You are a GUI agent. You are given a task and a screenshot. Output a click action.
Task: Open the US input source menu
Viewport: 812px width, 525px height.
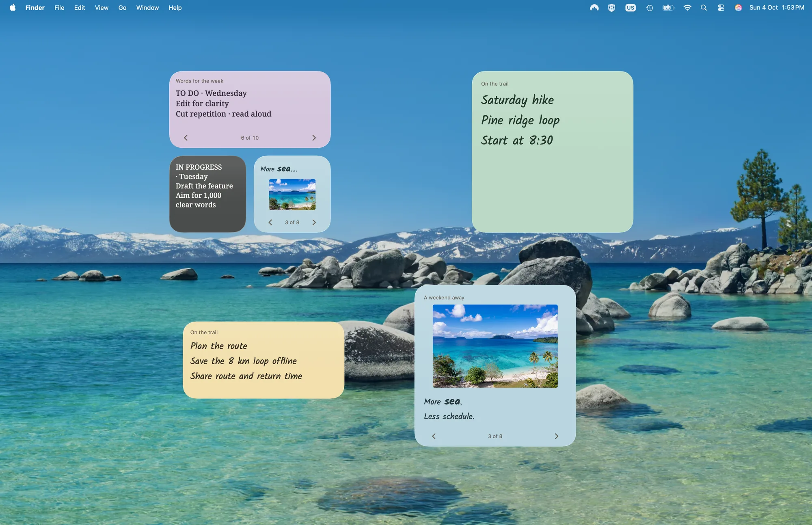(x=631, y=7)
